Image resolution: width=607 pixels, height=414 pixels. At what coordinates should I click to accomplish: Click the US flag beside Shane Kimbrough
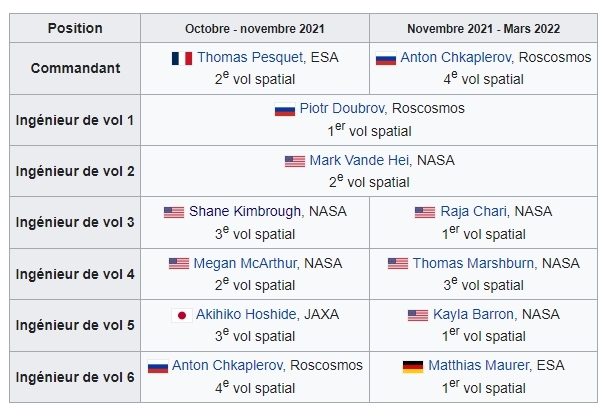tap(174, 212)
